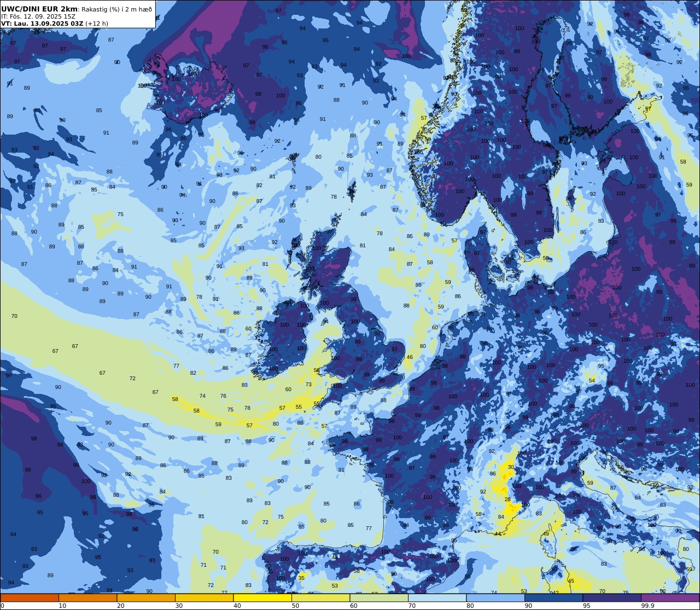This screenshot has height=610, width=700.
Task: Click the legend tick label '50'
Action: pos(295,606)
